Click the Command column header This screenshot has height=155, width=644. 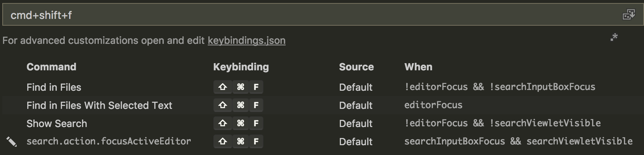click(51, 67)
